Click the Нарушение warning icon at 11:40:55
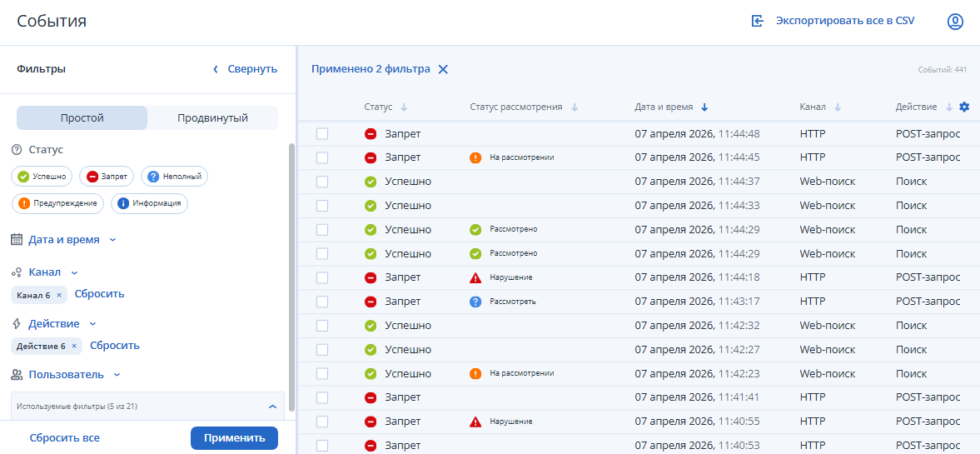The width and height of the screenshot is (980, 454). click(475, 422)
